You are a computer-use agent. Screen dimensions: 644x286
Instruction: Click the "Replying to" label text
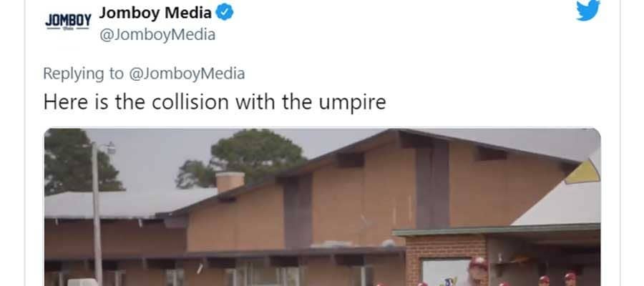tap(84, 74)
